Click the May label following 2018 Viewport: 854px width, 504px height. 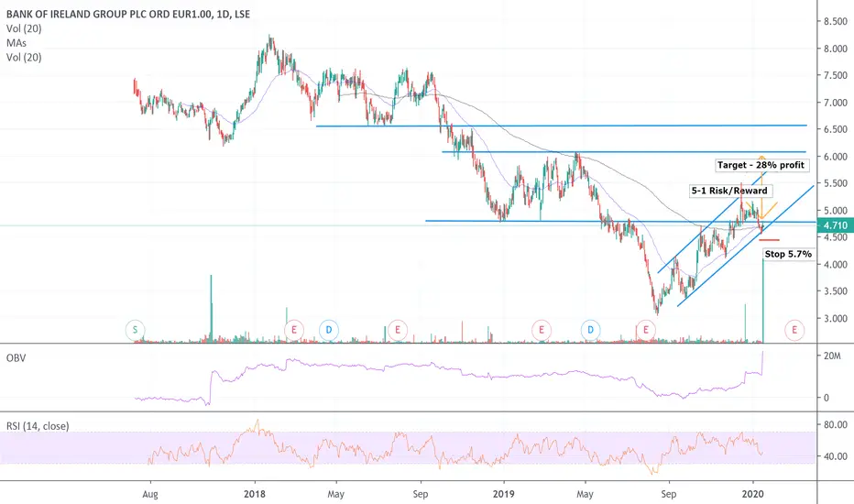(x=336, y=494)
